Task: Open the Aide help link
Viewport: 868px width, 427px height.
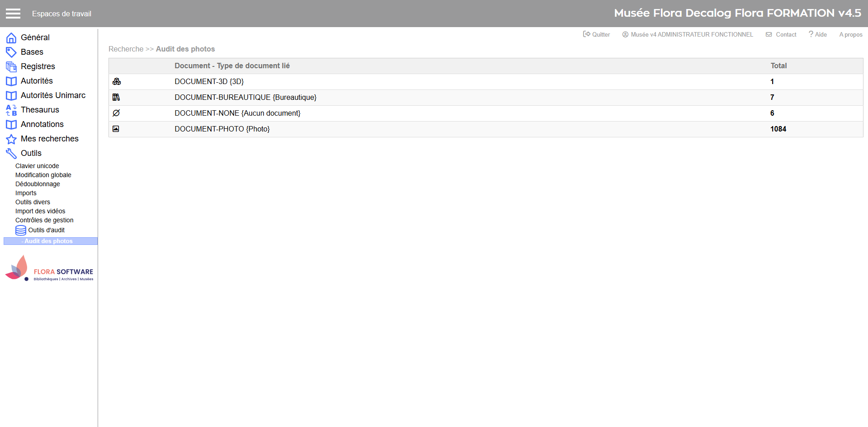Action: (x=821, y=34)
